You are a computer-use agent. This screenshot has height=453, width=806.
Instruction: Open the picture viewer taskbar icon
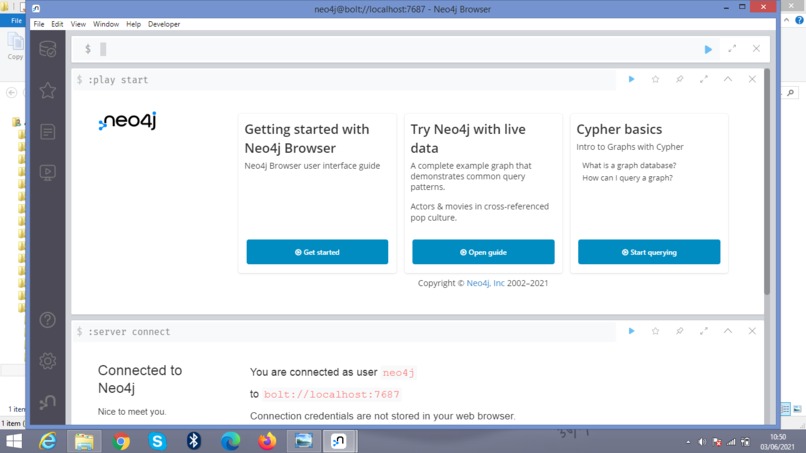(304, 441)
